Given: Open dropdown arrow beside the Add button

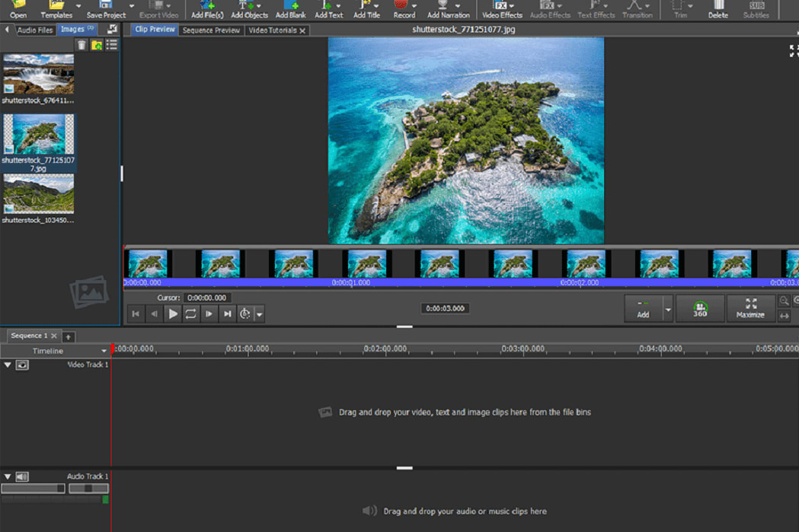Looking at the screenshot, I should [668, 310].
